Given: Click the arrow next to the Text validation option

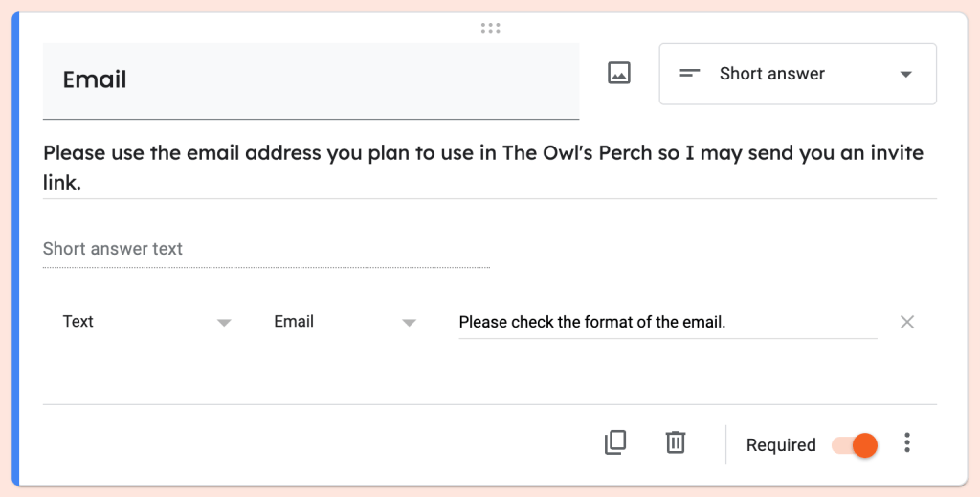Looking at the screenshot, I should click(224, 323).
